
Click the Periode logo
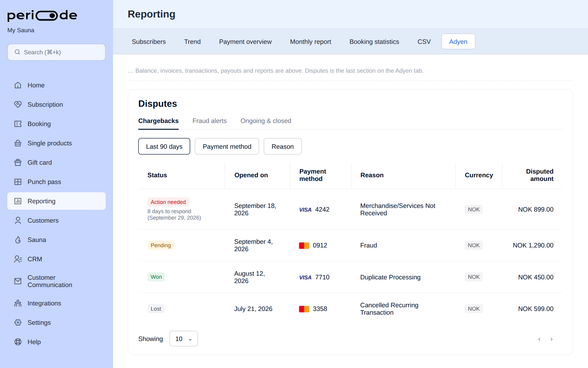tap(42, 15)
